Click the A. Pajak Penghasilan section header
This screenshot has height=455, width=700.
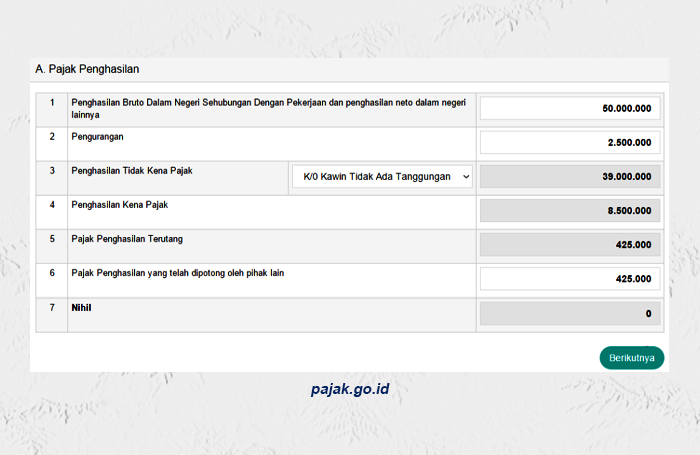click(x=87, y=70)
